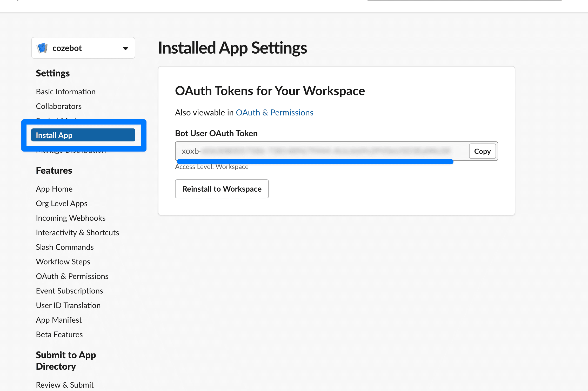The width and height of the screenshot is (588, 391).
Task: Click the cozebot app icon
Action: [42, 48]
